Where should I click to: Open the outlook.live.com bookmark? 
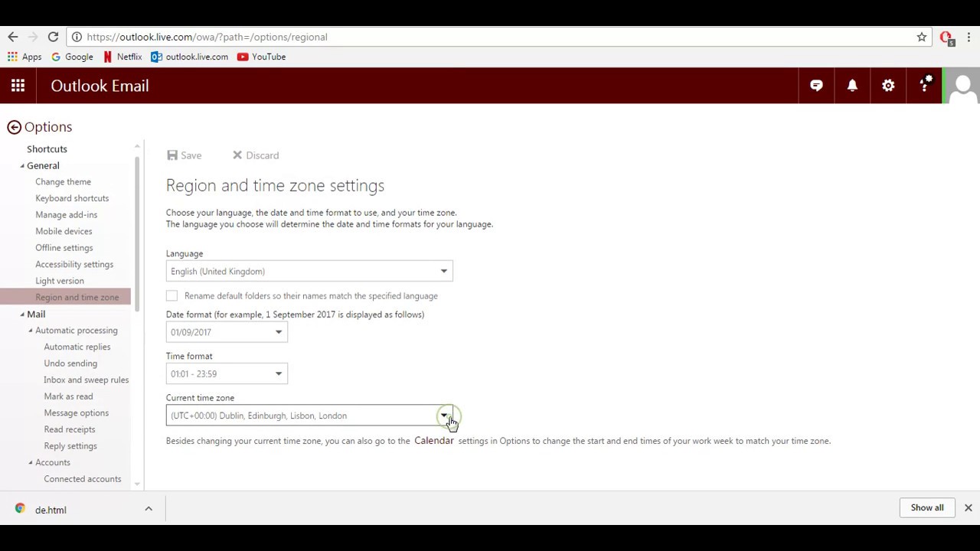click(189, 57)
